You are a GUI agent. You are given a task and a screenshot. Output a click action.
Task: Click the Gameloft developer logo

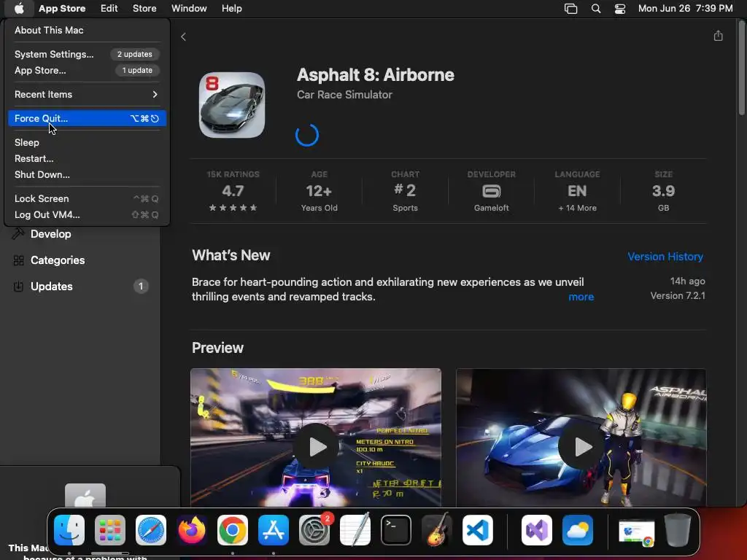tap(491, 191)
